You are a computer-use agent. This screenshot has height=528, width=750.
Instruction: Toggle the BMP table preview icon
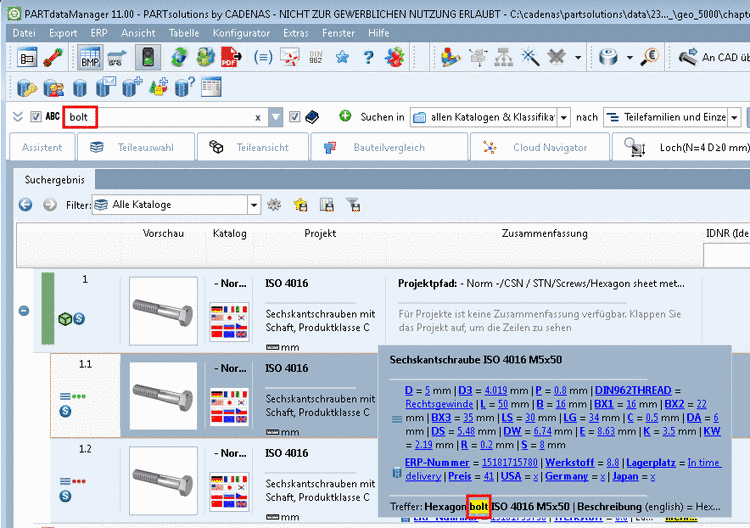point(89,58)
